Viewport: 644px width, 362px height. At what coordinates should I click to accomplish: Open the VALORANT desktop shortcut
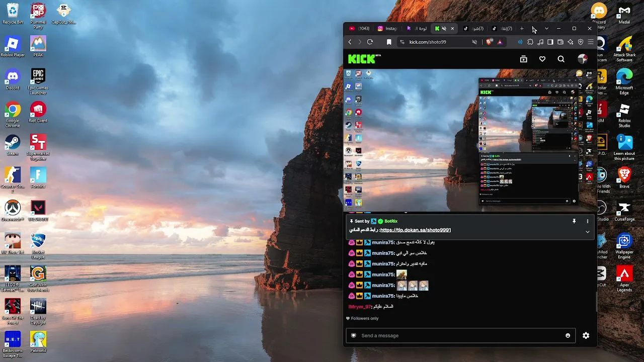[38, 210]
